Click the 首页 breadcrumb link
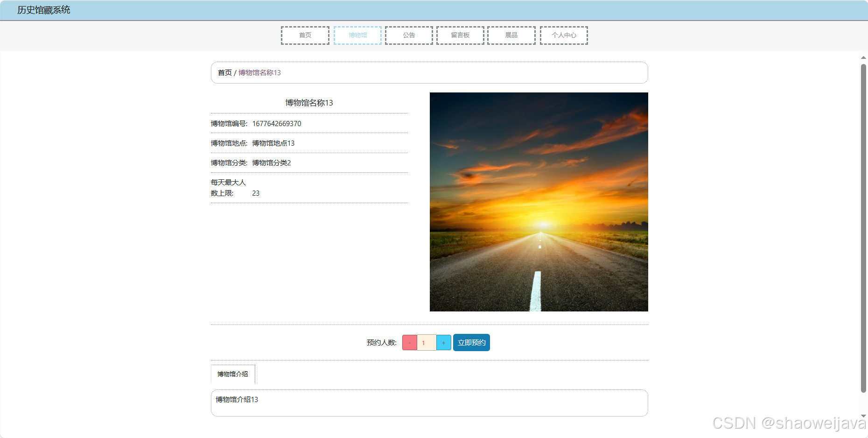The height and width of the screenshot is (438, 868). [x=225, y=73]
